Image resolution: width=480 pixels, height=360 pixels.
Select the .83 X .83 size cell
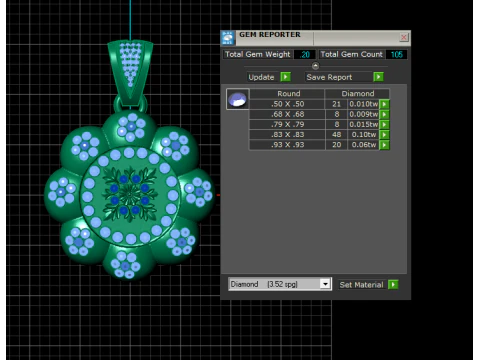click(287, 135)
